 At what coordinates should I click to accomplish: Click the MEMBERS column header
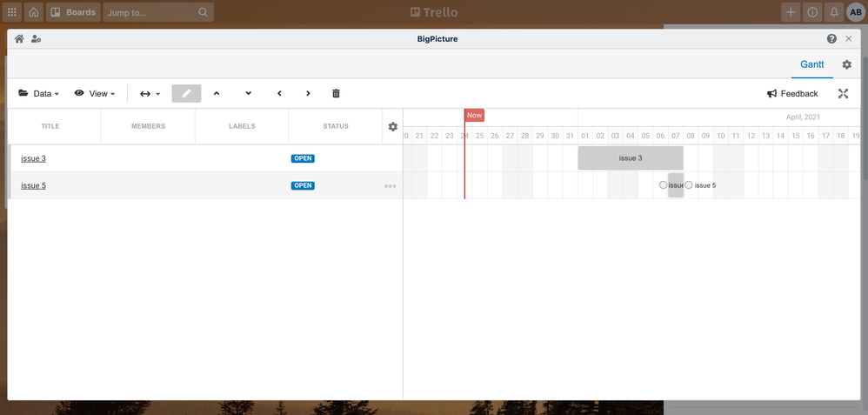pos(148,126)
